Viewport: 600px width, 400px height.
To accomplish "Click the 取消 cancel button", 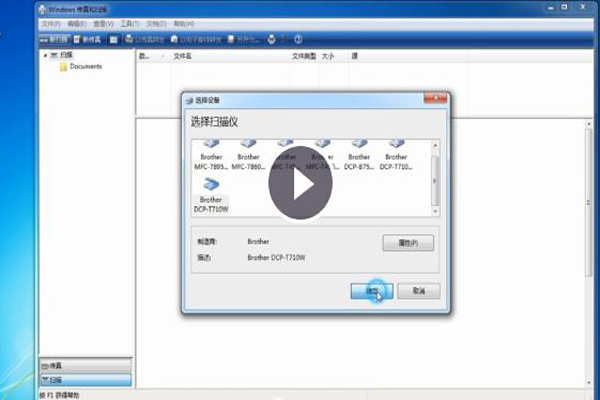I will 419,291.
